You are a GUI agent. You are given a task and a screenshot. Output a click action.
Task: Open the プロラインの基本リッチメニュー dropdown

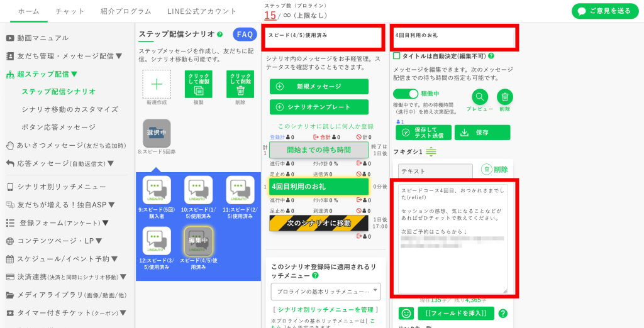326,292
